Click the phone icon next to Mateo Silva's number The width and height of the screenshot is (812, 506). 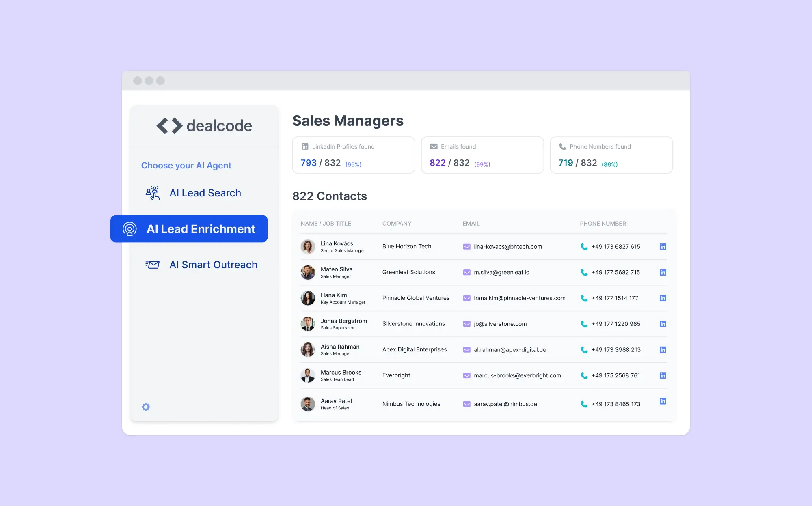coord(584,272)
